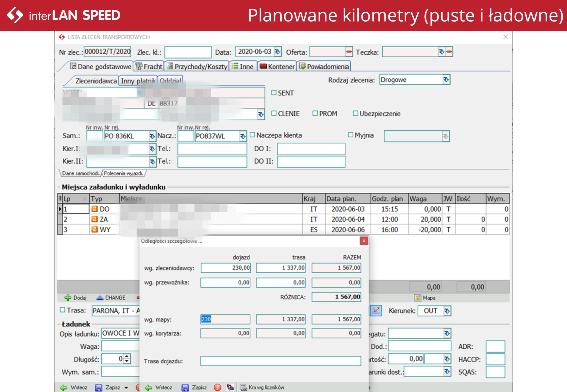Open the Polecenia wyjazdu tab
This screenshot has width=567, height=392.
[123, 173]
